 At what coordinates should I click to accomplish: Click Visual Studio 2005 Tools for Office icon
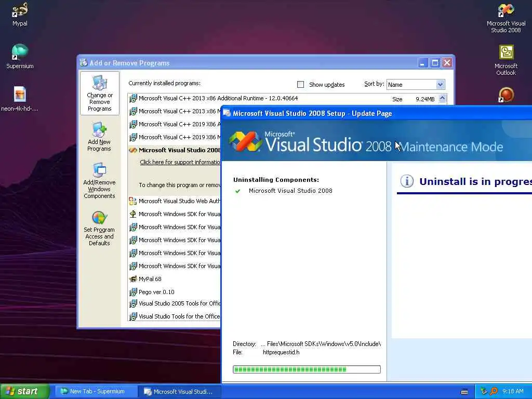point(133,303)
